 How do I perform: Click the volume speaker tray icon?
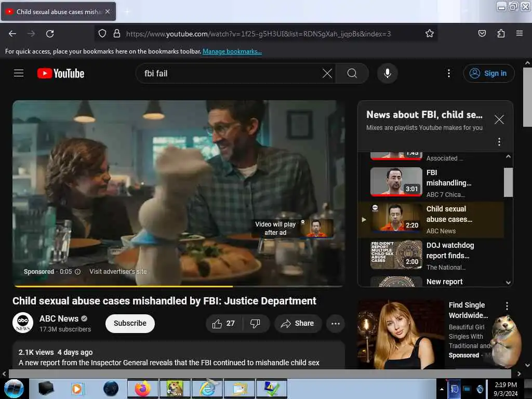click(x=480, y=389)
